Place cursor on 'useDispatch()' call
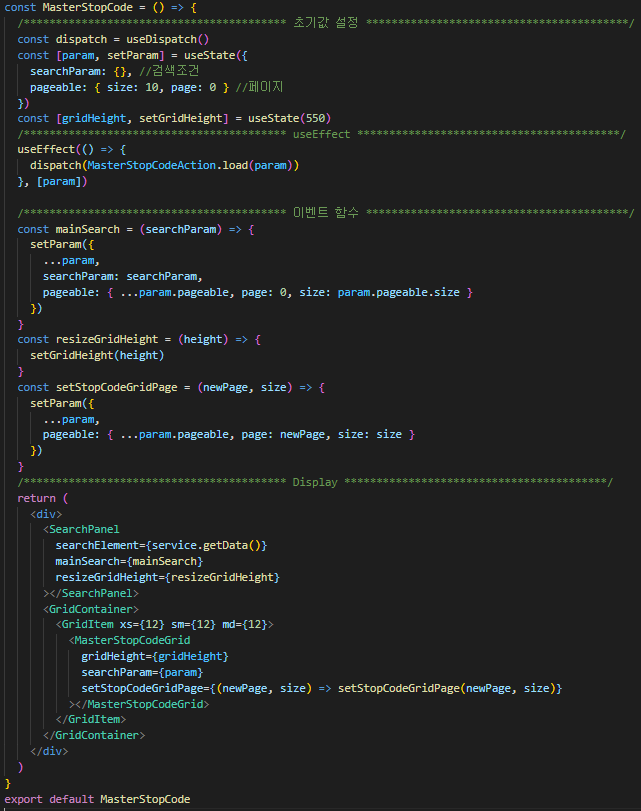Image resolution: width=641 pixels, height=811 pixels. [168, 39]
